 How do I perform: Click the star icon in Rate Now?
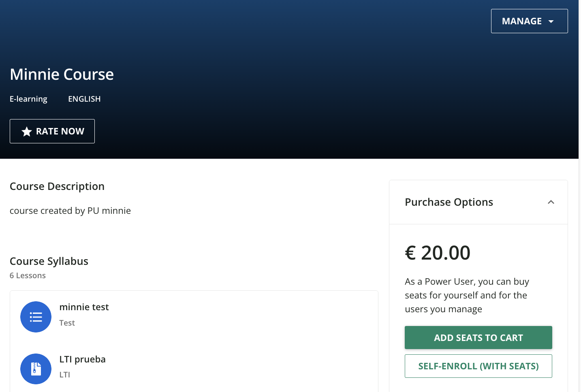pyautogui.click(x=27, y=132)
